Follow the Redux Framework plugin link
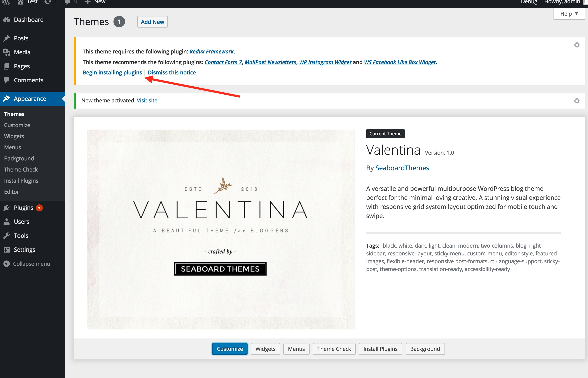Image resolution: width=588 pixels, height=378 pixels. pyautogui.click(x=212, y=52)
